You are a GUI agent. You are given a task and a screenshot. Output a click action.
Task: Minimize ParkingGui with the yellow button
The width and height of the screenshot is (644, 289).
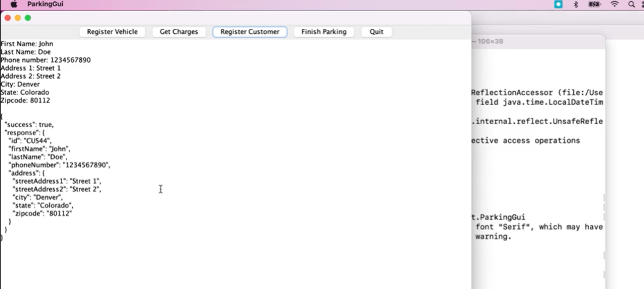click(18, 18)
